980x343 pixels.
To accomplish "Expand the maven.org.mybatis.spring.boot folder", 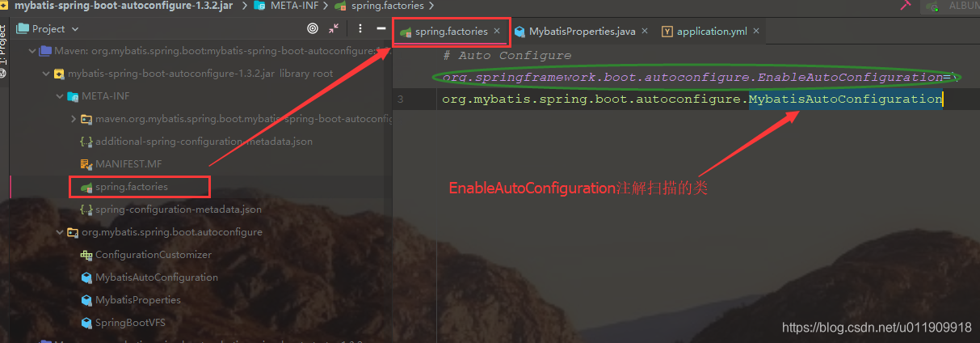I will coord(74,119).
